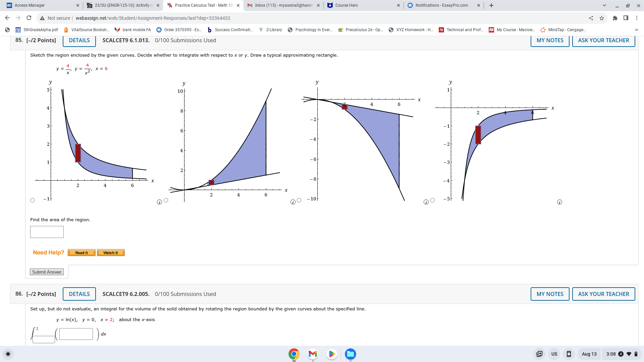This screenshot has width=644, height=362.
Task: Open the side panel icon
Action: click(626, 18)
